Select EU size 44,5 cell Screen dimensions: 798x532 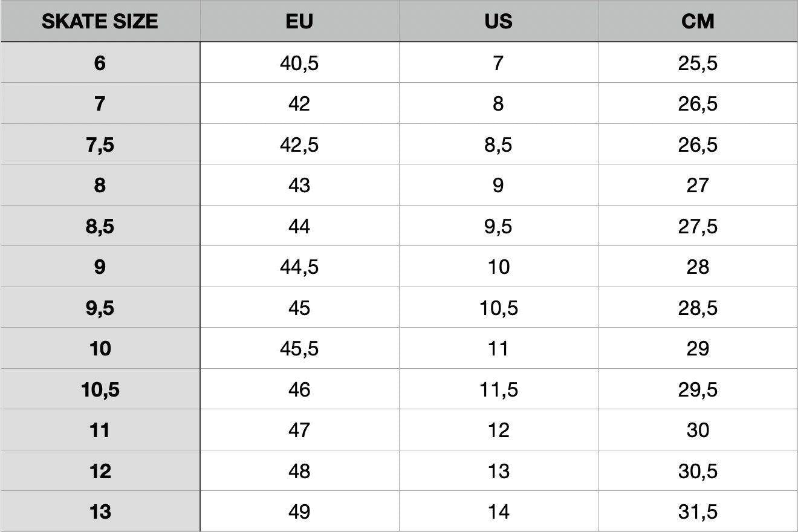click(x=299, y=267)
